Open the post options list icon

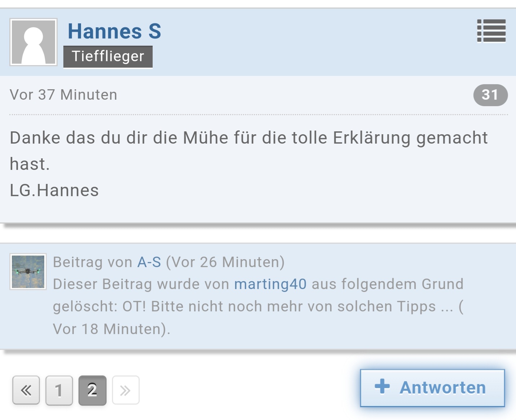[491, 31]
